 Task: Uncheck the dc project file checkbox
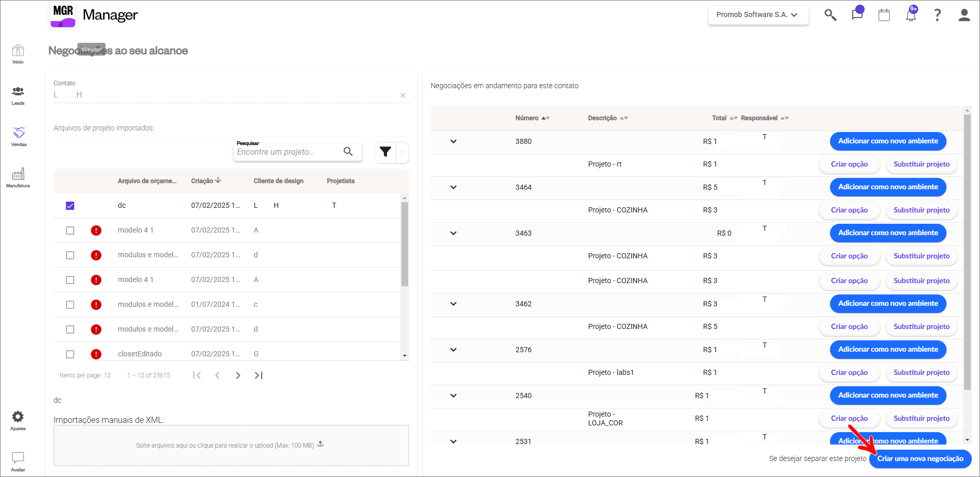tap(70, 206)
